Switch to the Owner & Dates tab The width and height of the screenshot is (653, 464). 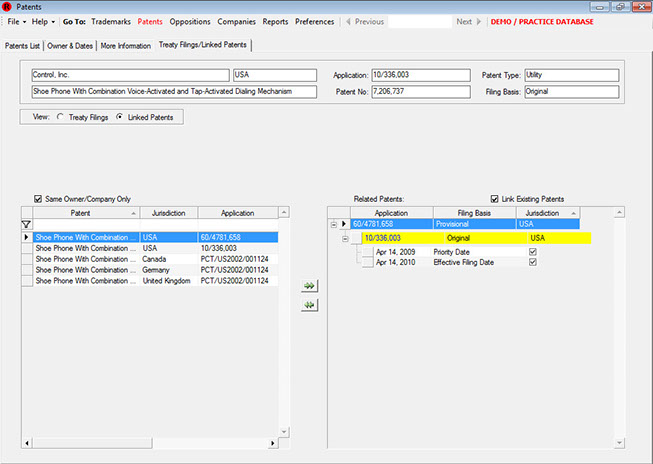[x=71, y=46]
